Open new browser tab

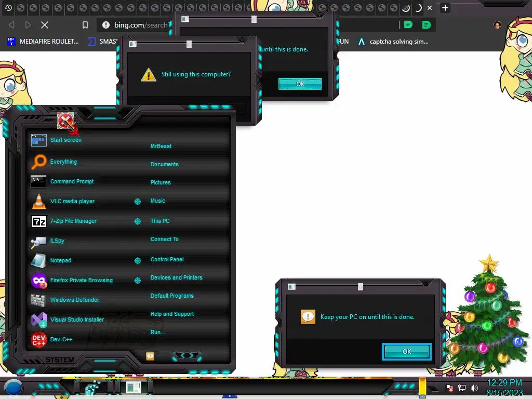(445, 7)
